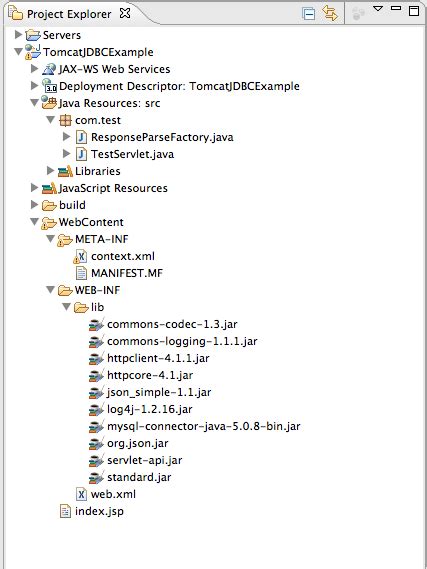Click the context.xml file icon
Screen dimensions: 427x569
pos(81,257)
